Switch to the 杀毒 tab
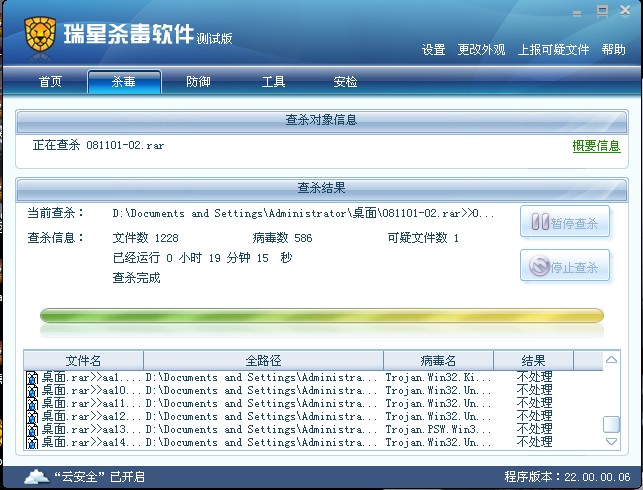Screen dimensions: 643x490 click(124, 82)
